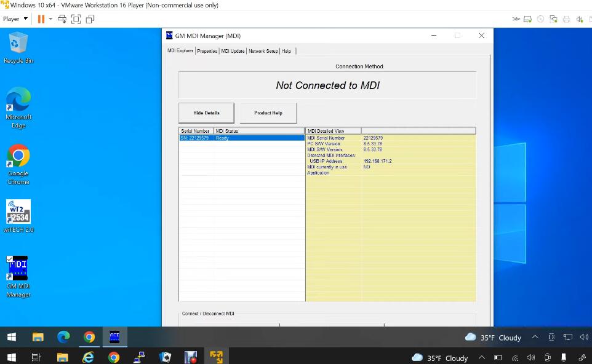Click Send Ctrl+Alt+Del icon in VMware toolbar

62,19
